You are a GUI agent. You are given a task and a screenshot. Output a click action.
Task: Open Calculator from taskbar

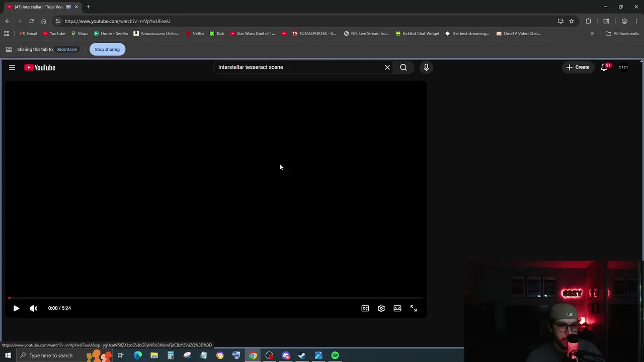click(x=171, y=355)
